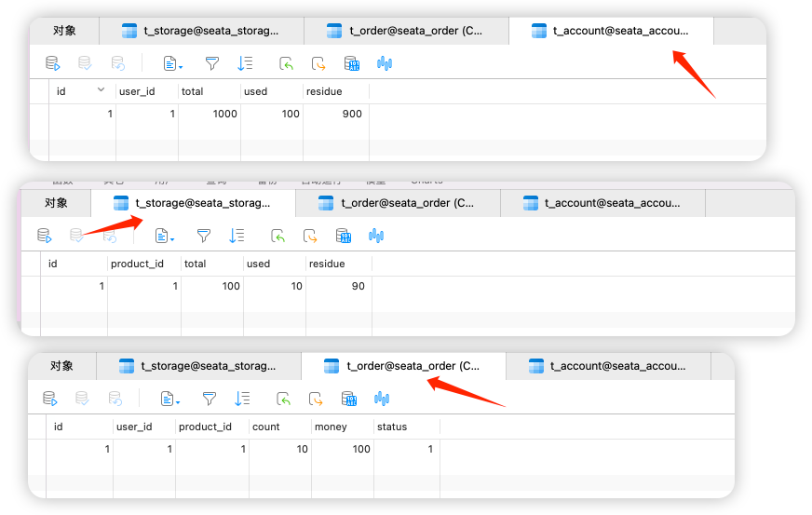Open Data Generation in bottom order window
Viewport: 812px width, 515px height.
[349, 399]
